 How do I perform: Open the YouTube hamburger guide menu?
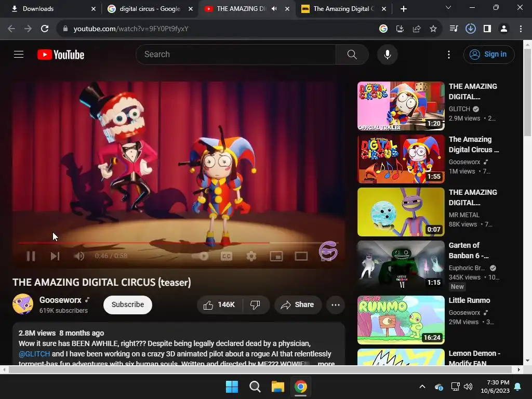[x=19, y=54]
